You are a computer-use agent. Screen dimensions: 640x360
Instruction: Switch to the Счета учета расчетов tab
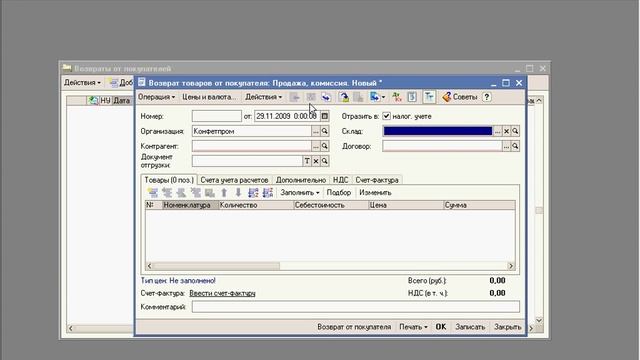click(234, 180)
